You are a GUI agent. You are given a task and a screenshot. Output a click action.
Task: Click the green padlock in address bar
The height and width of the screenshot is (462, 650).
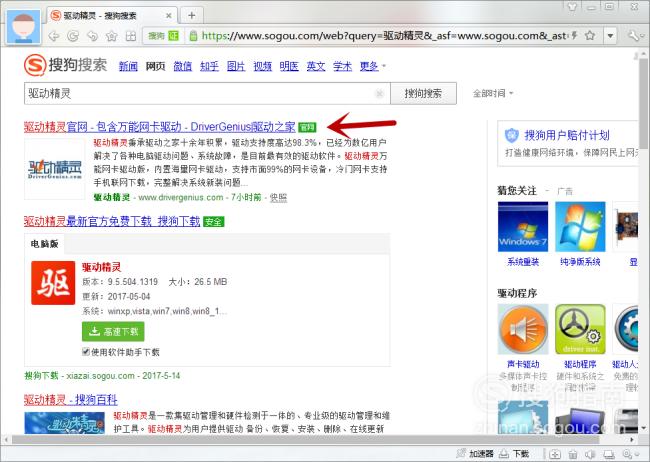click(193, 36)
